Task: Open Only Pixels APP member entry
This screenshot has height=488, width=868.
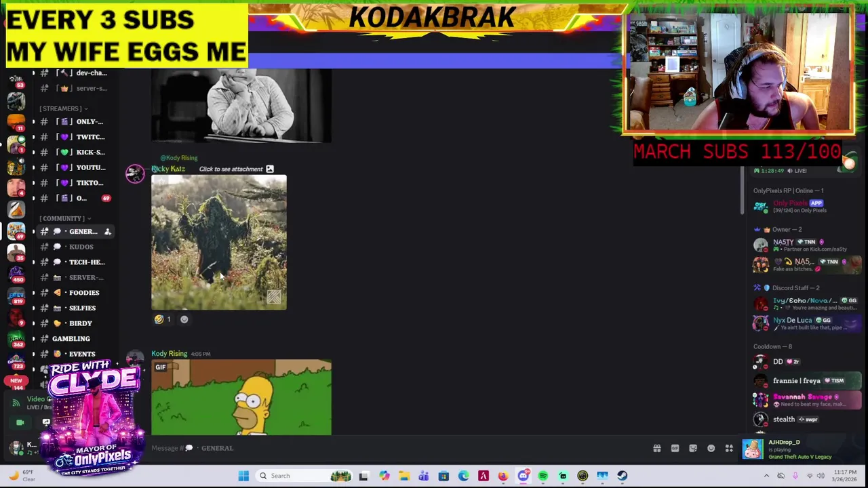Action: click(x=806, y=206)
